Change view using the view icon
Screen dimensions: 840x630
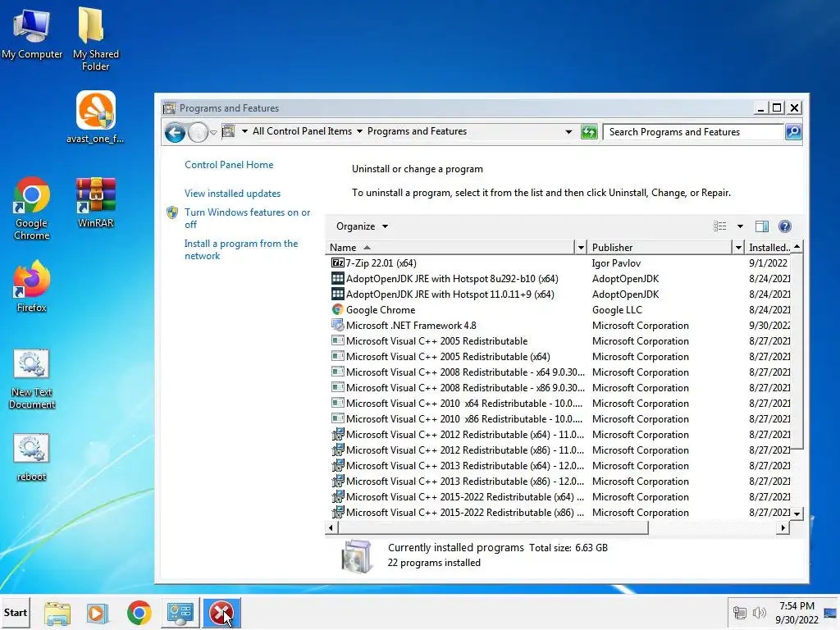click(x=720, y=226)
